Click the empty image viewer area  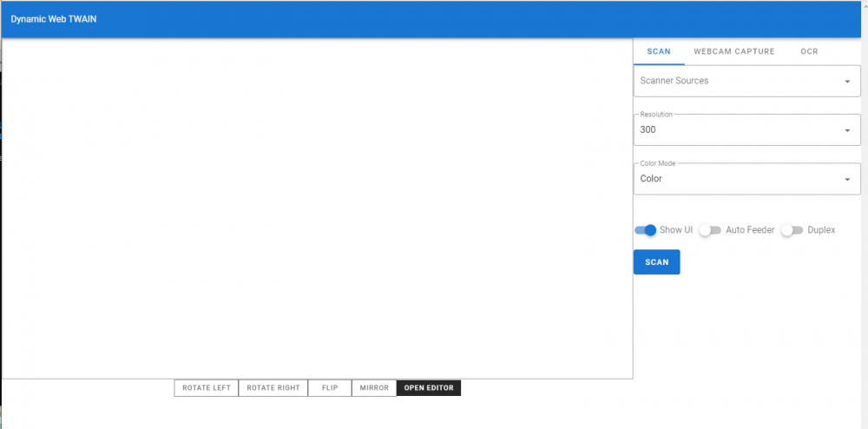point(317,208)
